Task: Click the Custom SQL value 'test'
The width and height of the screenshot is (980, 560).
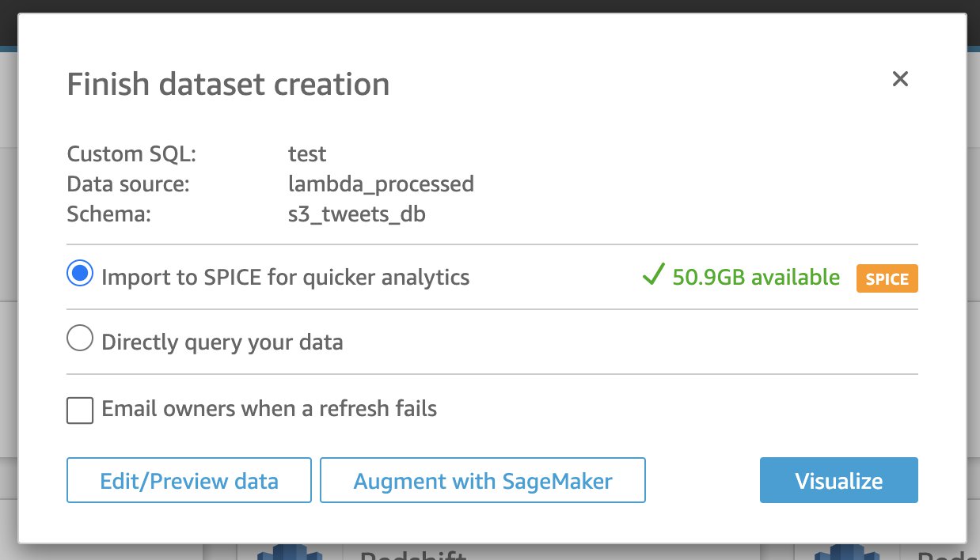Action: [307, 153]
